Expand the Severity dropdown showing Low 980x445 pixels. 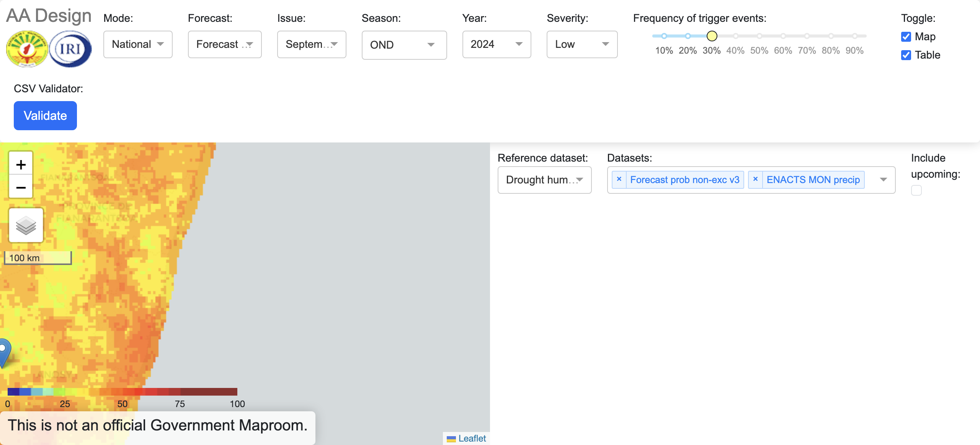pos(581,44)
